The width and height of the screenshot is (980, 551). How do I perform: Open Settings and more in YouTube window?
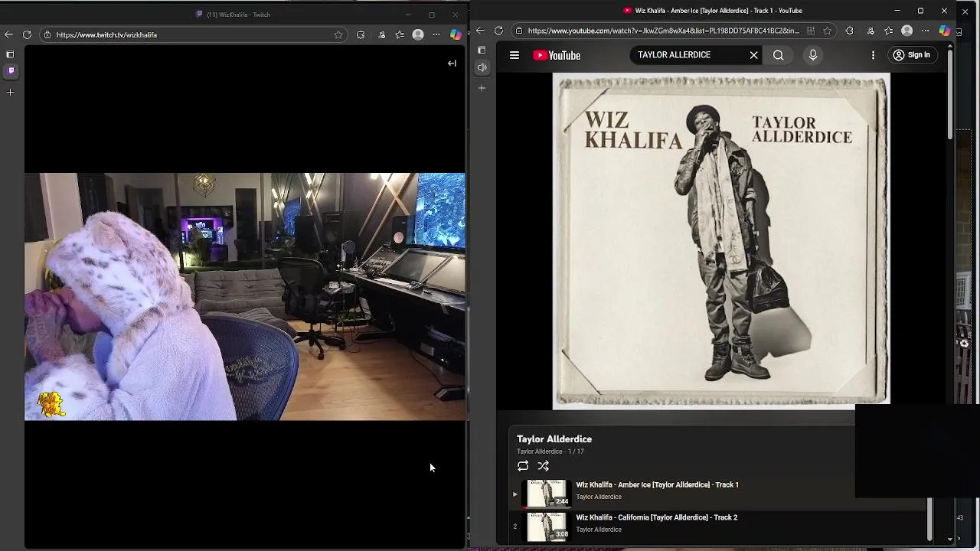click(x=926, y=31)
